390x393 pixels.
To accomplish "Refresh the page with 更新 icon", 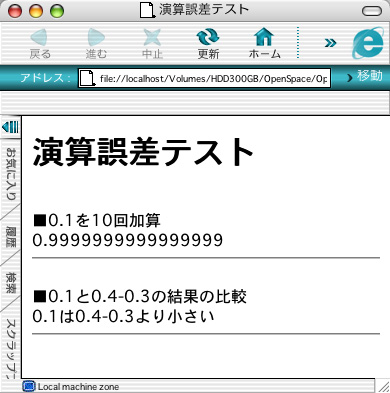I will click(208, 37).
